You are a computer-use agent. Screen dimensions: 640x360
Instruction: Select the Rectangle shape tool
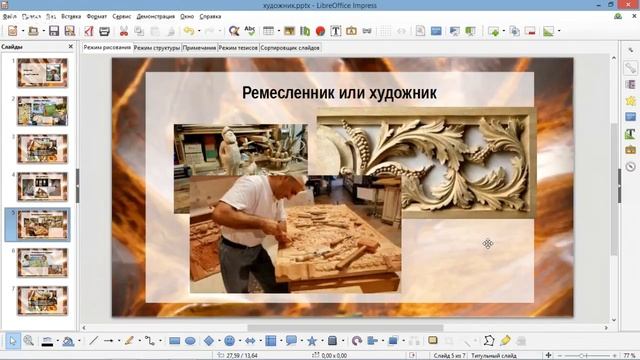[175, 340]
